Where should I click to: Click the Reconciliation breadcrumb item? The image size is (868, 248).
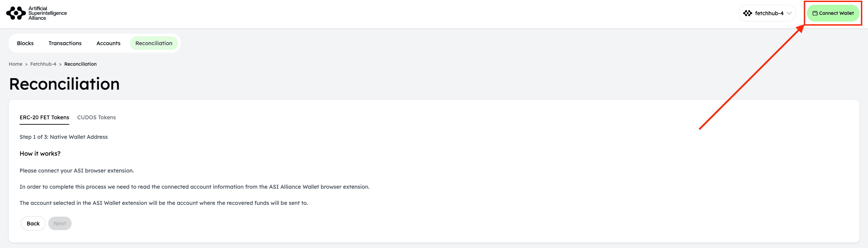click(80, 64)
